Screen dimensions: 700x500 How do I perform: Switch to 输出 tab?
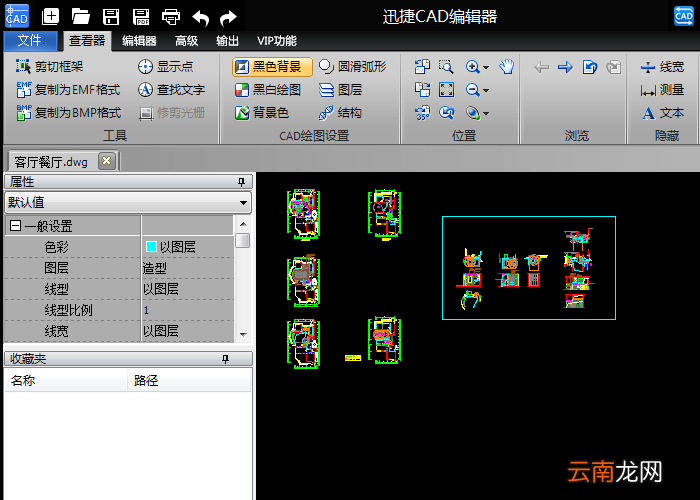(x=227, y=41)
